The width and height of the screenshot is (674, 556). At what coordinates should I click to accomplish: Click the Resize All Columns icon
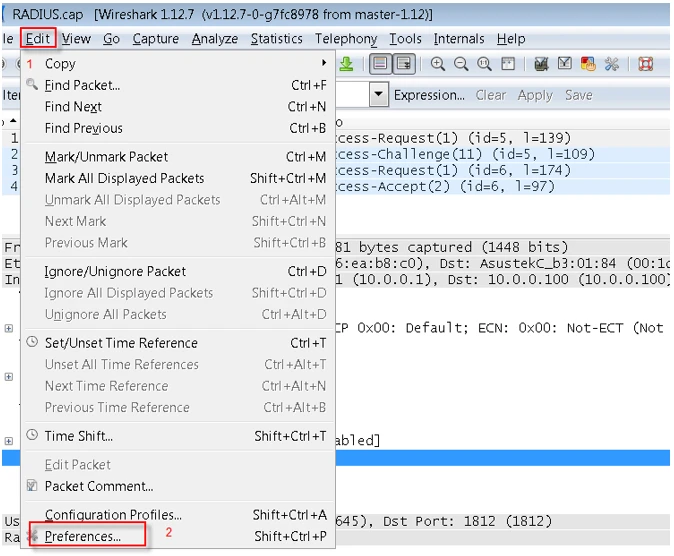(x=508, y=64)
